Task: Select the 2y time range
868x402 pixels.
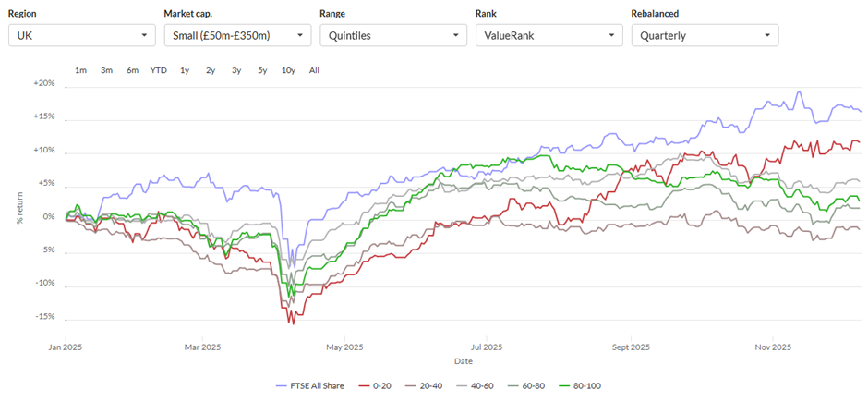Action: 211,70
